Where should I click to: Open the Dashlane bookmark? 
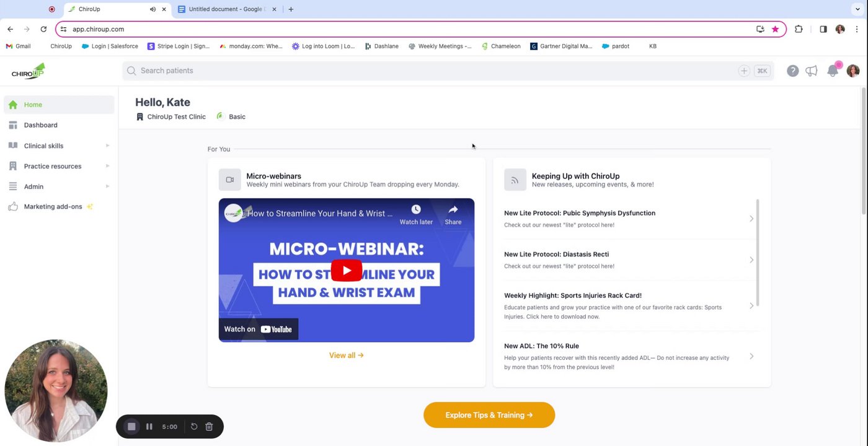coord(381,46)
